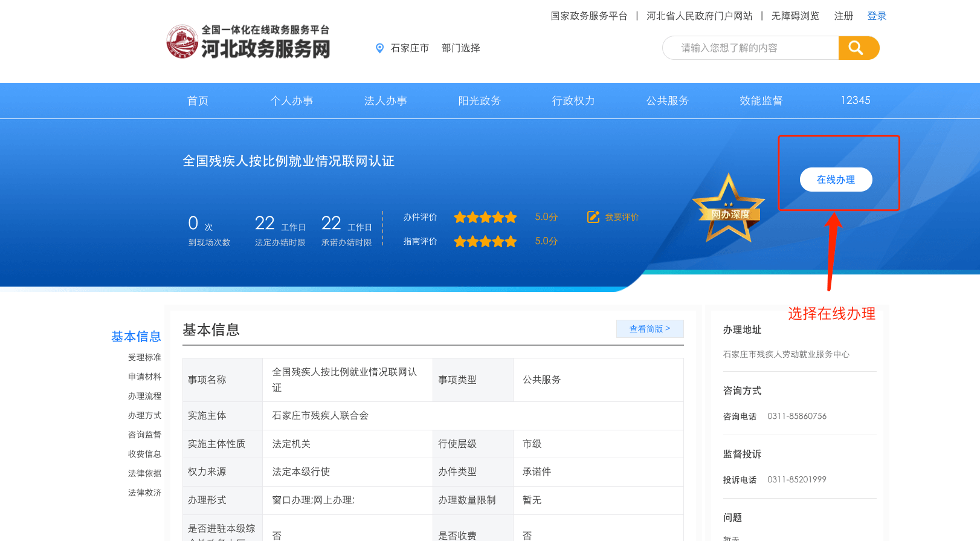Click the 办件评价 five-star rating

(485, 218)
